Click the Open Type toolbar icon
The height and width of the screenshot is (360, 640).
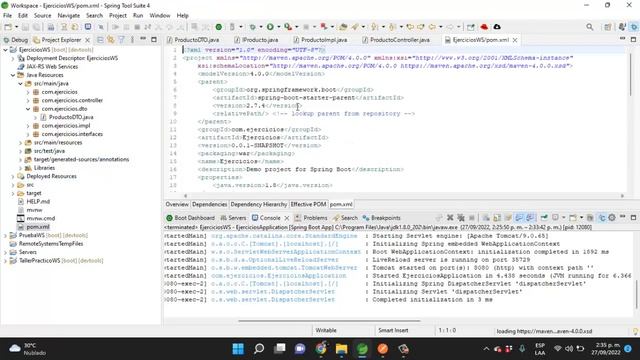click(x=343, y=27)
